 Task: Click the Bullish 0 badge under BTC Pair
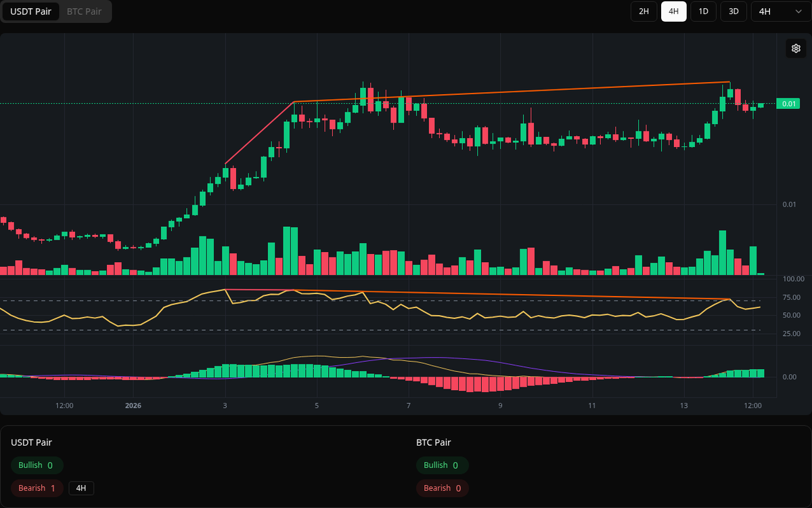[443, 465]
